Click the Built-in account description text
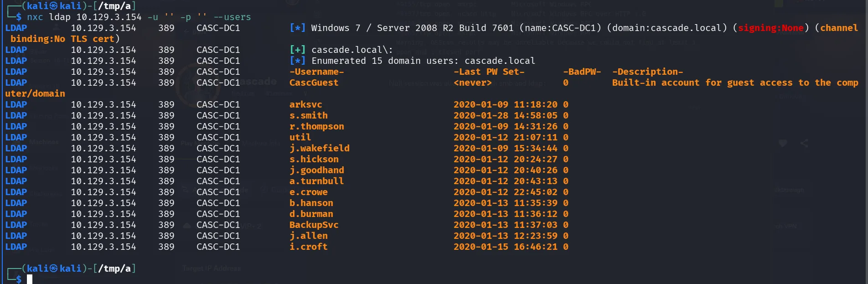The width and height of the screenshot is (868, 284). coord(735,83)
